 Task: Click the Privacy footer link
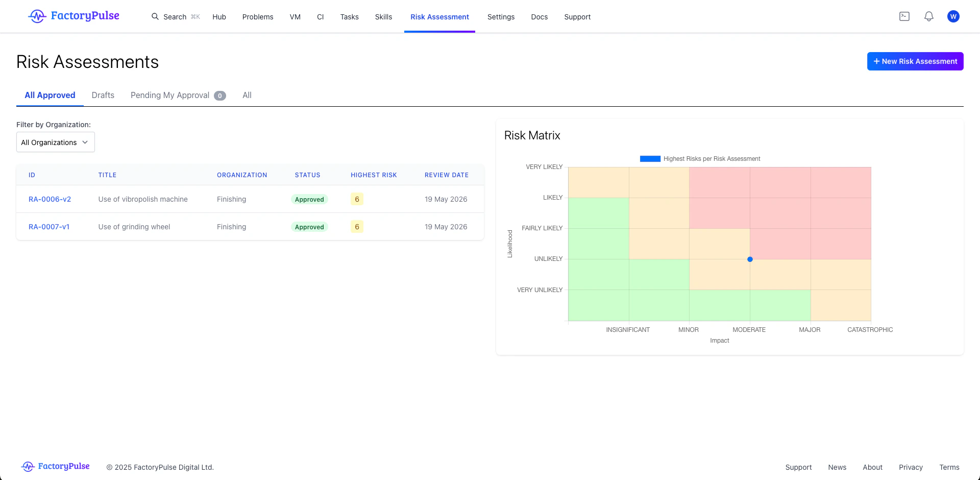coord(911,467)
